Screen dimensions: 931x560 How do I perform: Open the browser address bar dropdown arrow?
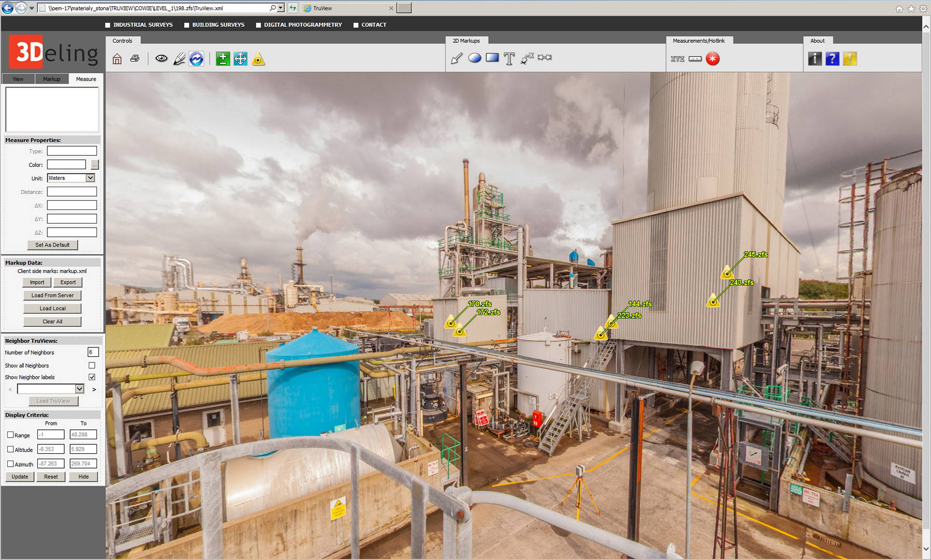point(281,8)
